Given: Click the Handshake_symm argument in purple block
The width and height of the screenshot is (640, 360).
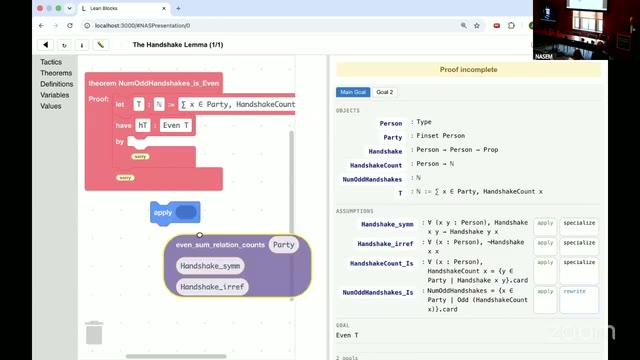Looking at the screenshot, I should point(210,266).
